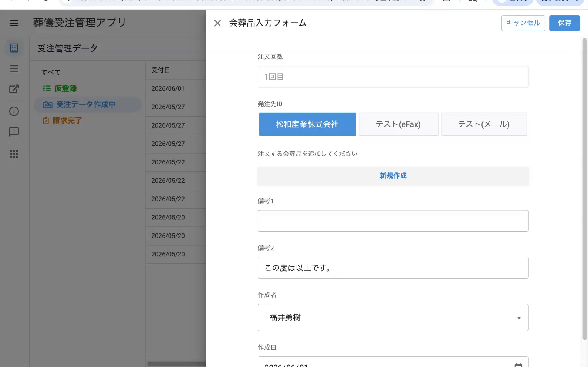Viewport: 588px width, 367px height.
Task: Click the external link icon in the sidebar
Action: (x=14, y=89)
